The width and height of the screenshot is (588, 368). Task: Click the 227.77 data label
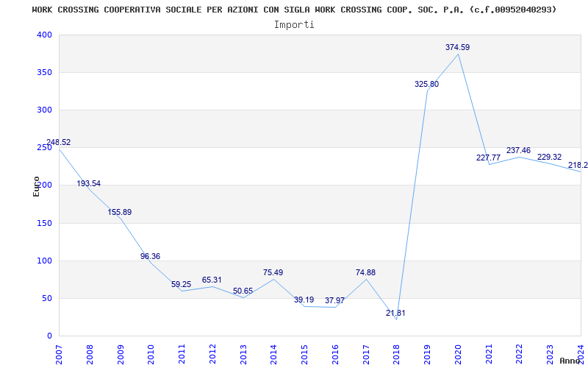tap(488, 158)
